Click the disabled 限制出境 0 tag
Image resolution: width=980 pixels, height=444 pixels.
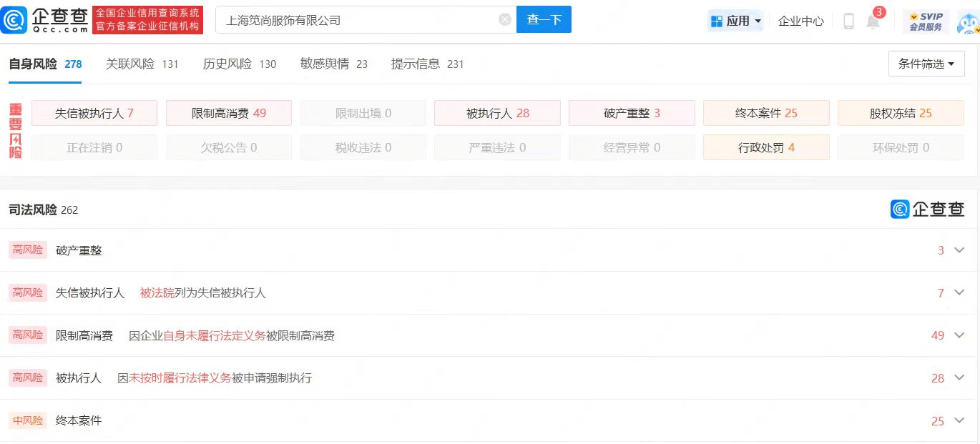pos(363,113)
